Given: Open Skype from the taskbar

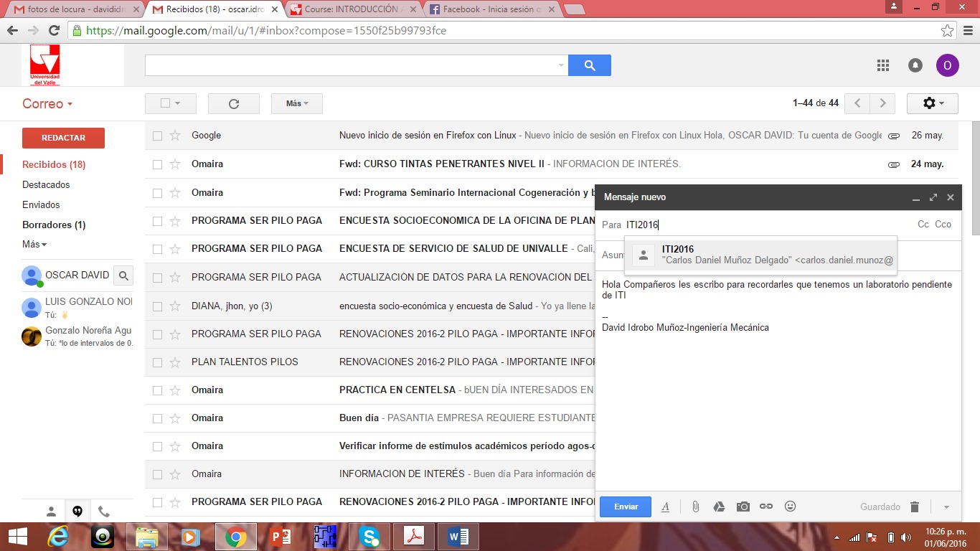Looking at the screenshot, I should 369,537.
